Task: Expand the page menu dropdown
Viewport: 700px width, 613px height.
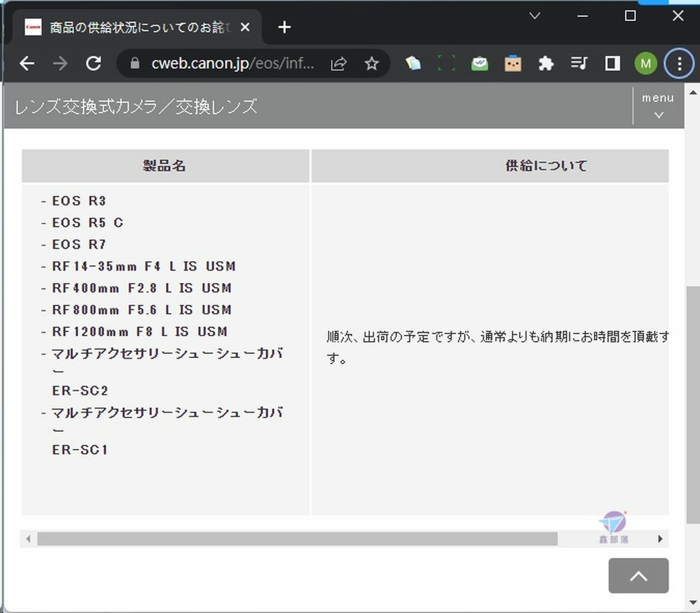Action: pos(658,106)
